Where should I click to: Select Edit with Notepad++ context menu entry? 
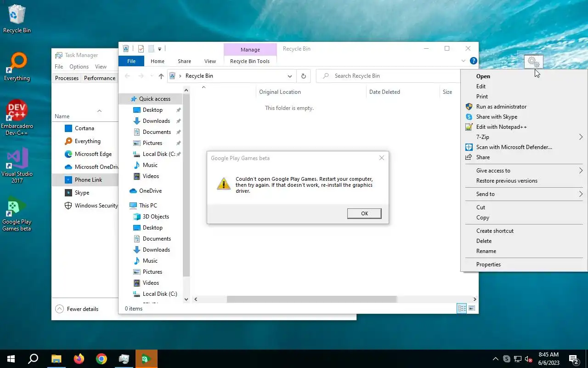pyautogui.click(x=524, y=127)
